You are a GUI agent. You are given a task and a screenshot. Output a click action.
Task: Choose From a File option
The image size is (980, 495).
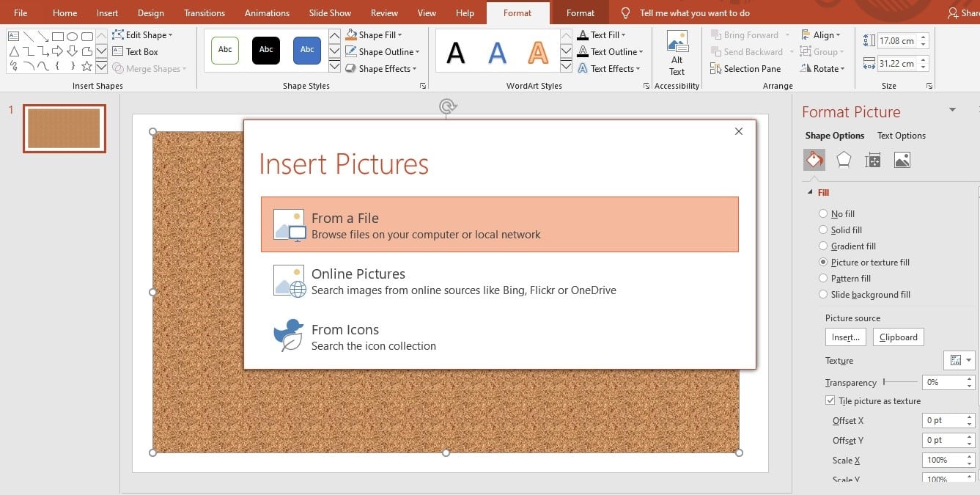[x=499, y=225]
